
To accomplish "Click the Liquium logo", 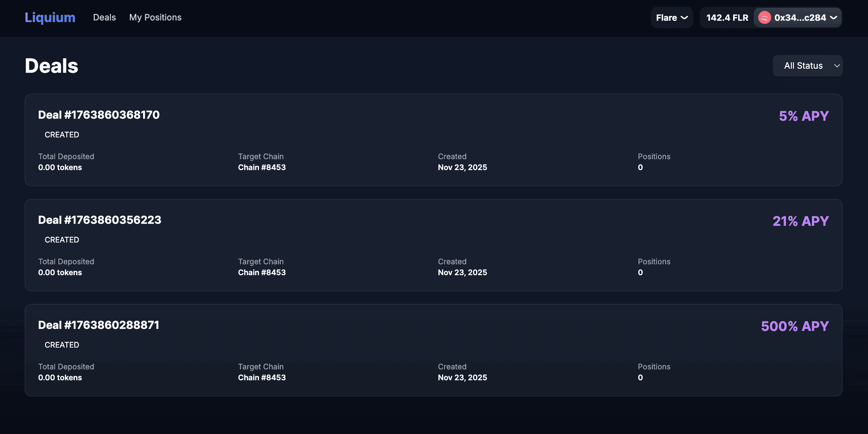I will tap(50, 17).
